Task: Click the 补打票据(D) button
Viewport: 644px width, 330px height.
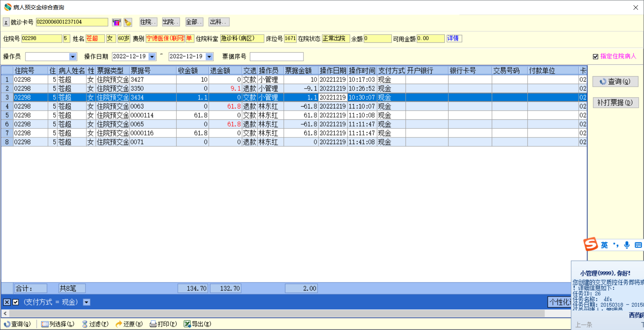Action: pyautogui.click(x=615, y=102)
